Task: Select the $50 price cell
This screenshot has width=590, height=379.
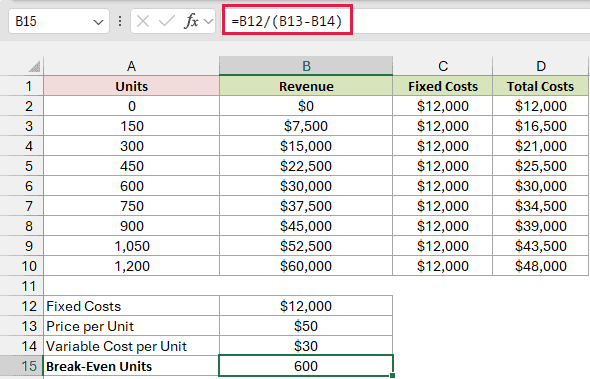Action: point(306,326)
